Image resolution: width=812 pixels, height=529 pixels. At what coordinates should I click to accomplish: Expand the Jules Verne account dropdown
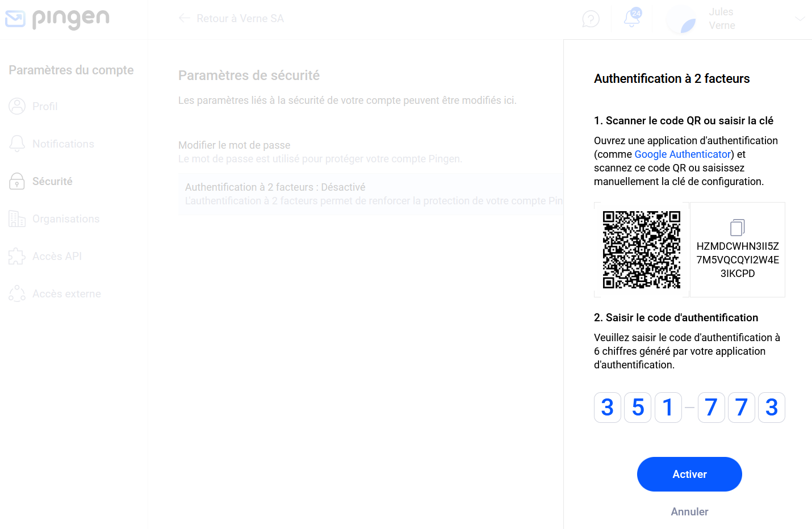800,19
